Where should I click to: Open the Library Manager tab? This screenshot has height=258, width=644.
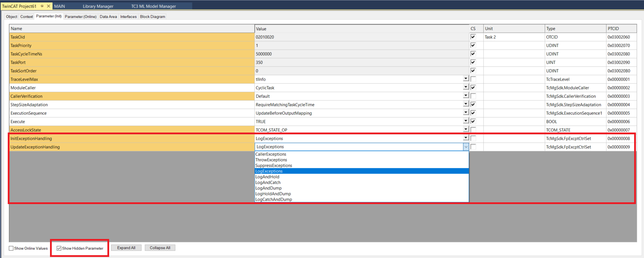(98, 6)
